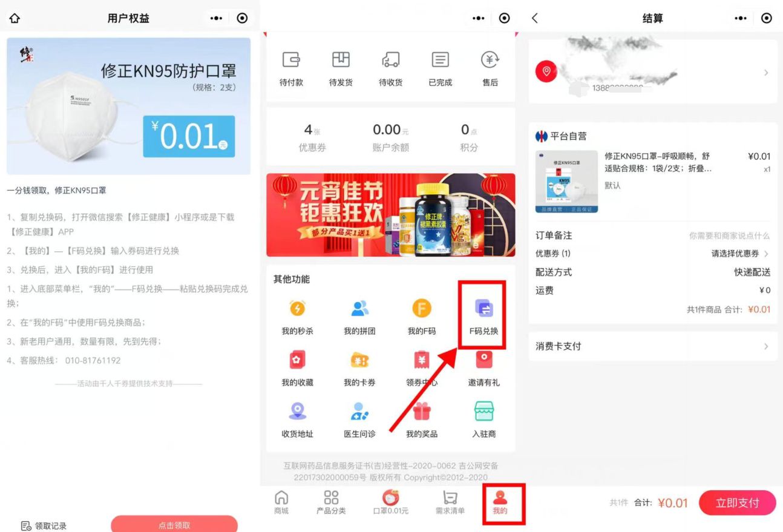
Task: View the 4 张 优惠券 count
Action: click(x=312, y=137)
